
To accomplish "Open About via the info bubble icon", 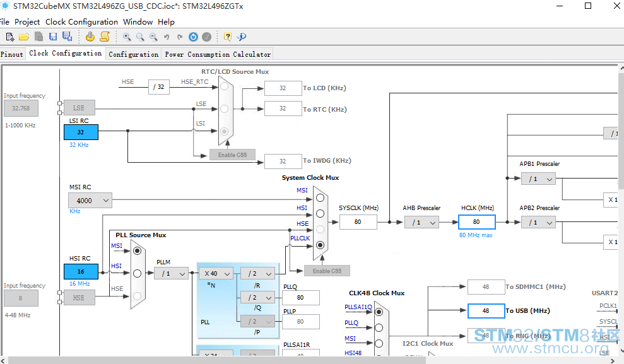I will [242, 37].
